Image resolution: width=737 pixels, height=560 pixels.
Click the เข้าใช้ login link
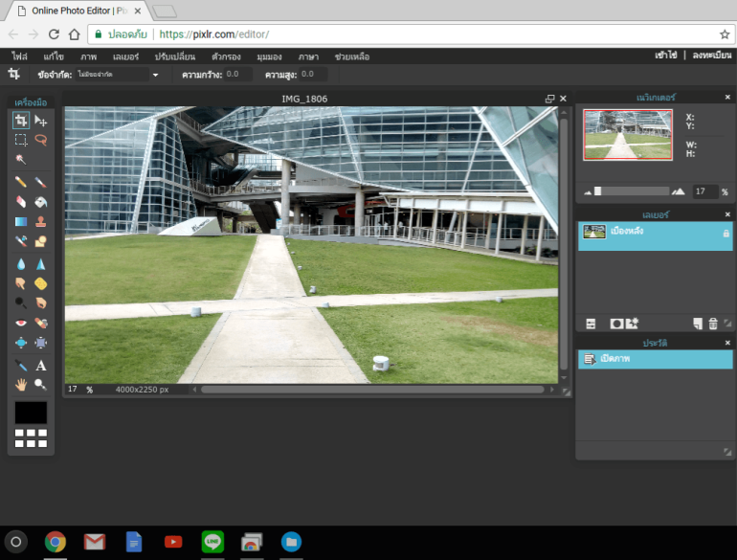point(665,56)
